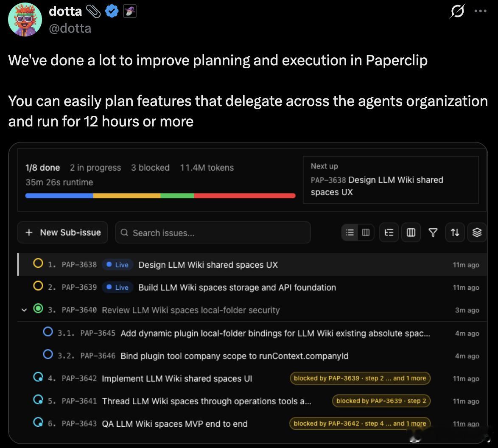Click the New Sub-issue button
The width and height of the screenshot is (498, 448).
coord(62,232)
